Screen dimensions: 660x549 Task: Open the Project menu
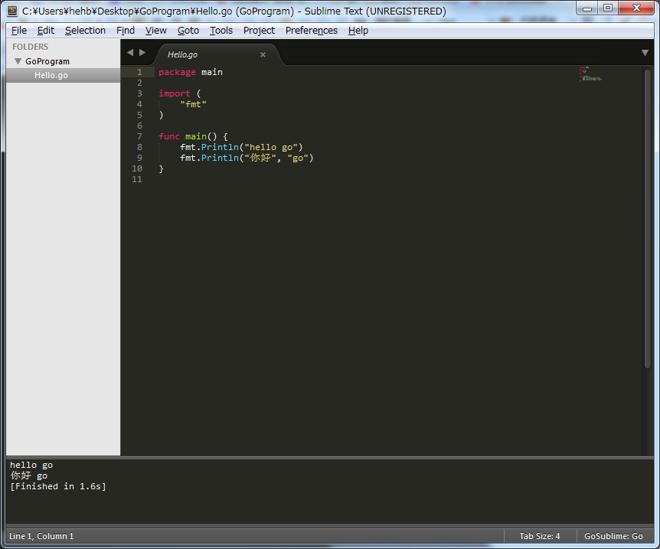click(258, 30)
